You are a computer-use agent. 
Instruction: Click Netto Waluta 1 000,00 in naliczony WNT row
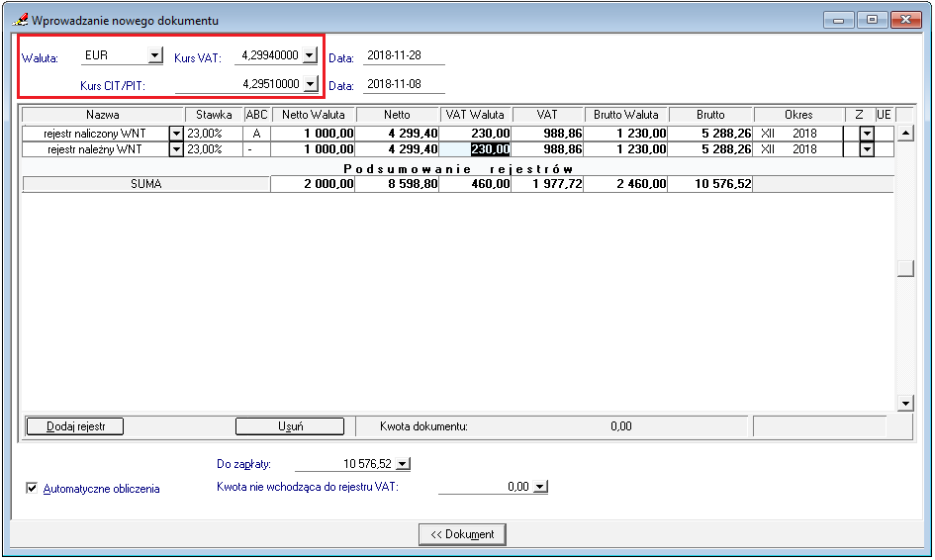pyautogui.click(x=313, y=134)
